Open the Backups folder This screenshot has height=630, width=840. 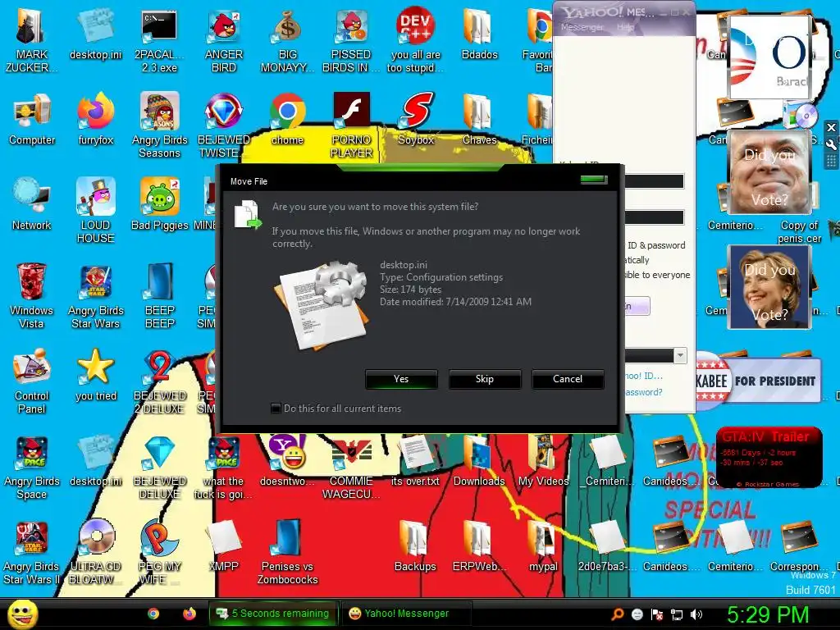(x=415, y=546)
